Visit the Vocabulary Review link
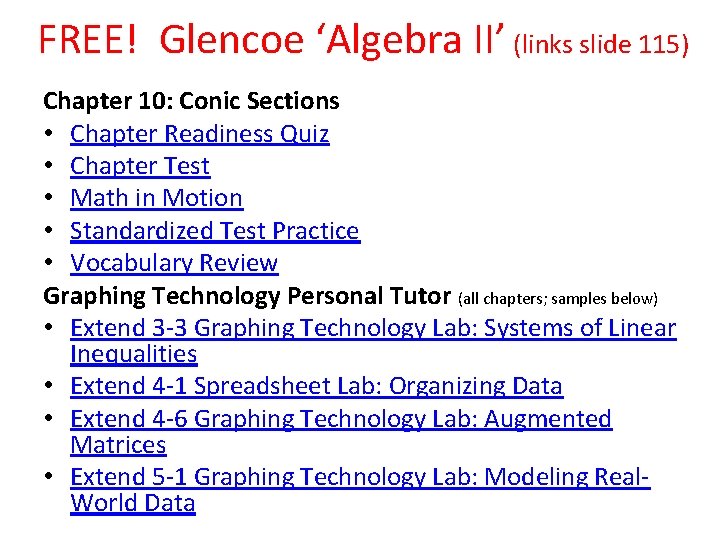 coord(174,263)
